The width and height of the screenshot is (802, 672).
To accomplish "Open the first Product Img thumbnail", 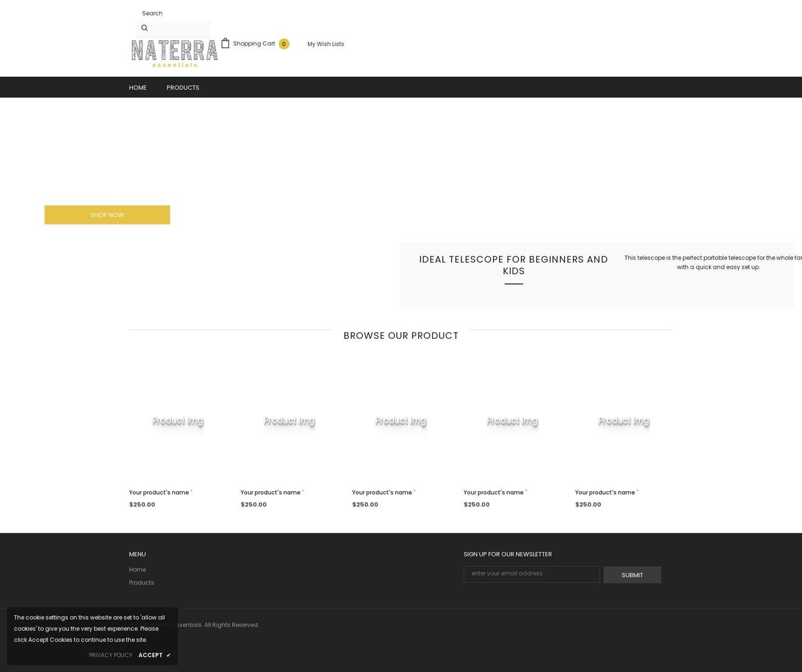I will coord(178,421).
